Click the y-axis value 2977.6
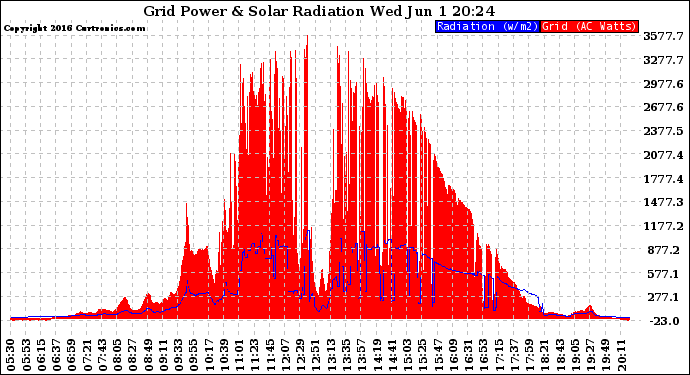Image resolution: width=690 pixels, height=375 pixels. pos(663,84)
